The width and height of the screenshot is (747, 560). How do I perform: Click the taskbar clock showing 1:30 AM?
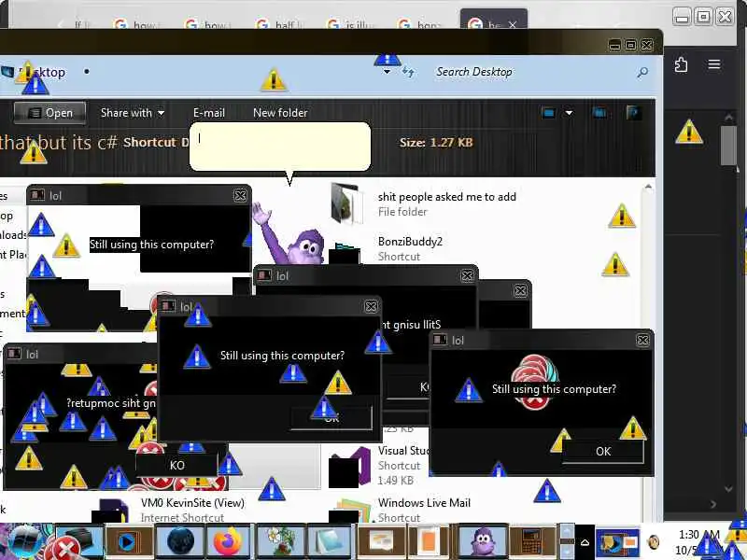tap(698, 542)
